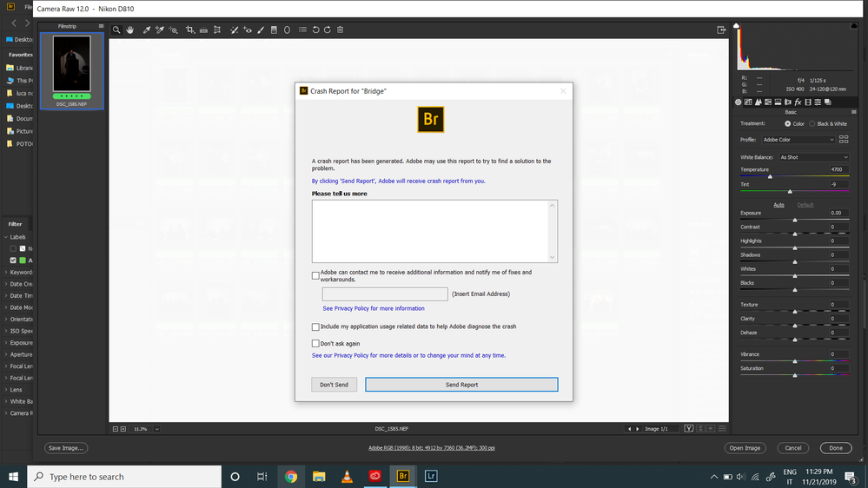Browse profiles with the grid icon
The image size is (868, 488).
pyautogui.click(x=844, y=140)
